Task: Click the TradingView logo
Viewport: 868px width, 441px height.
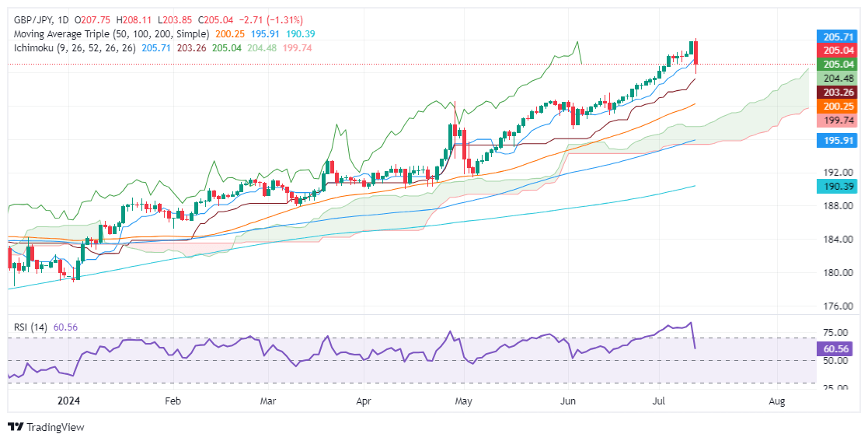Action: coord(46,427)
